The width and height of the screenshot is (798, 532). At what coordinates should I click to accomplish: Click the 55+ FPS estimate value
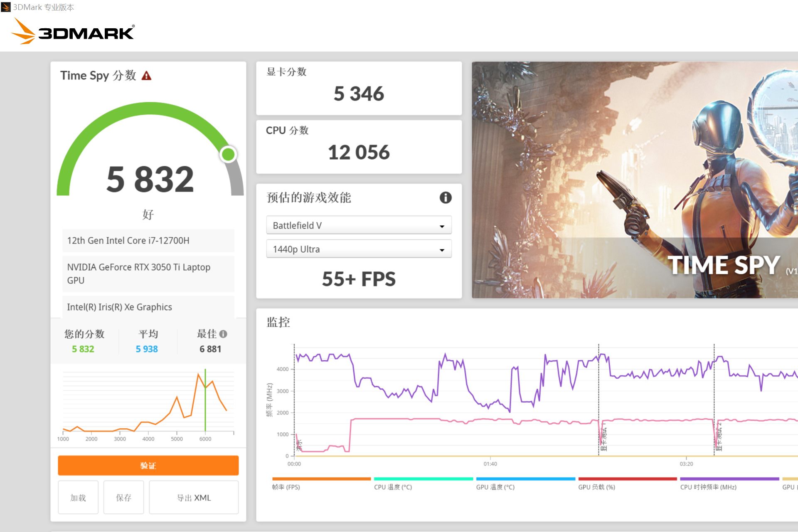[x=359, y=278]
